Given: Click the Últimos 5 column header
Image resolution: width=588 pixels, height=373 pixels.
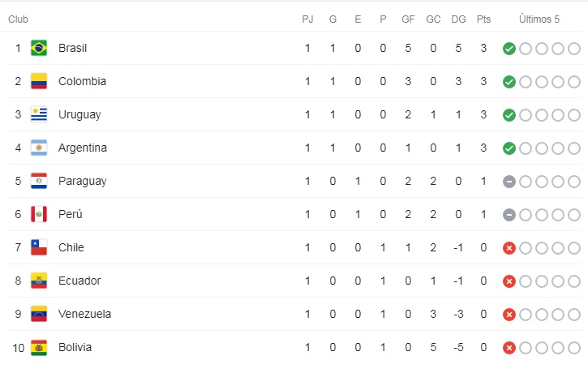Looking at the screenshot, I should pyautogui.click(x=539, y=19).
